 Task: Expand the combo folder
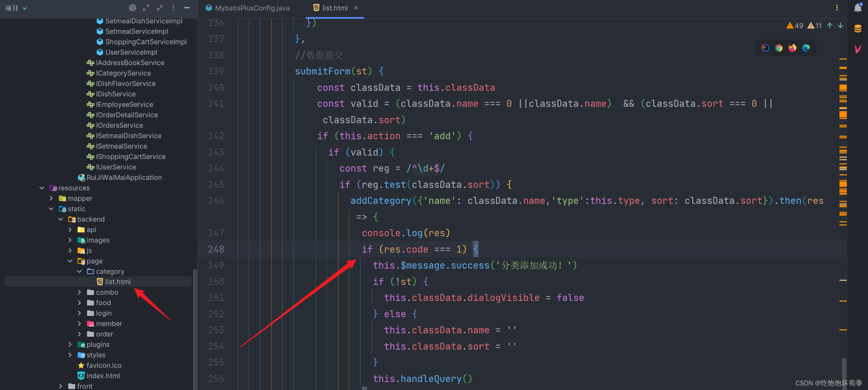click(x=79, y=292)
